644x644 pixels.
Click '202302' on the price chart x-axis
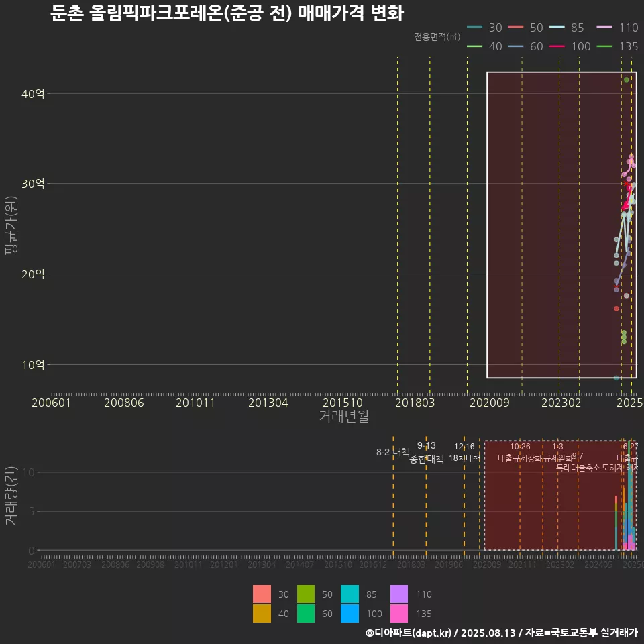(561, 402)
